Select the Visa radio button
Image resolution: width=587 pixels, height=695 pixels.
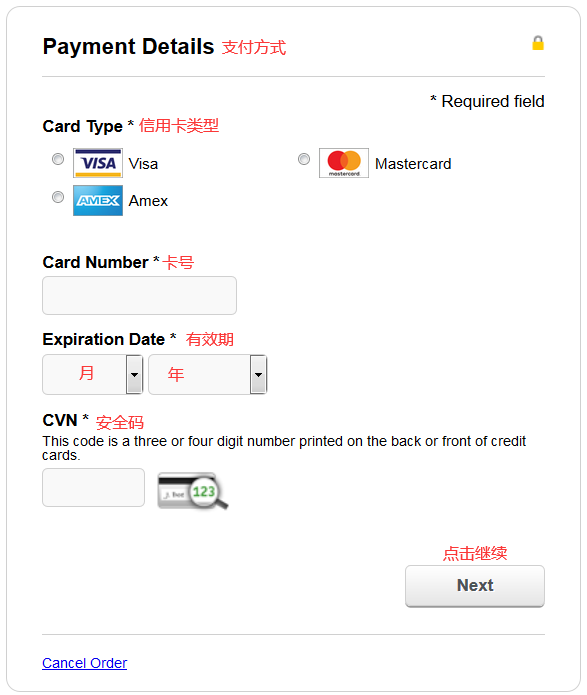click(x=58, y=159)
